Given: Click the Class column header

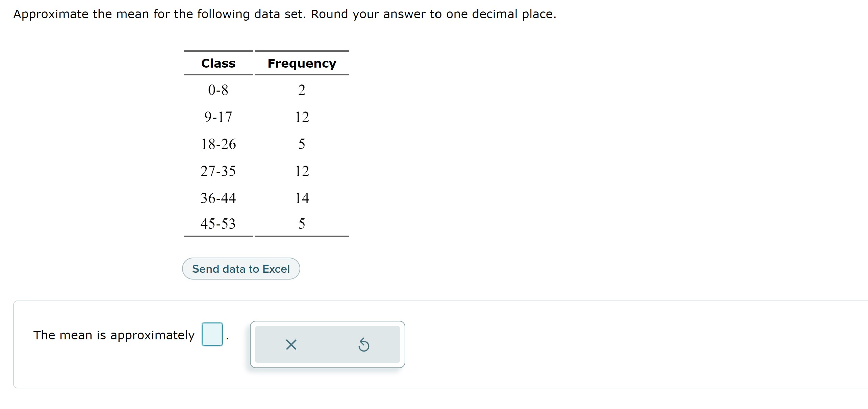Looking at the screenshot, I should point(218,63).
